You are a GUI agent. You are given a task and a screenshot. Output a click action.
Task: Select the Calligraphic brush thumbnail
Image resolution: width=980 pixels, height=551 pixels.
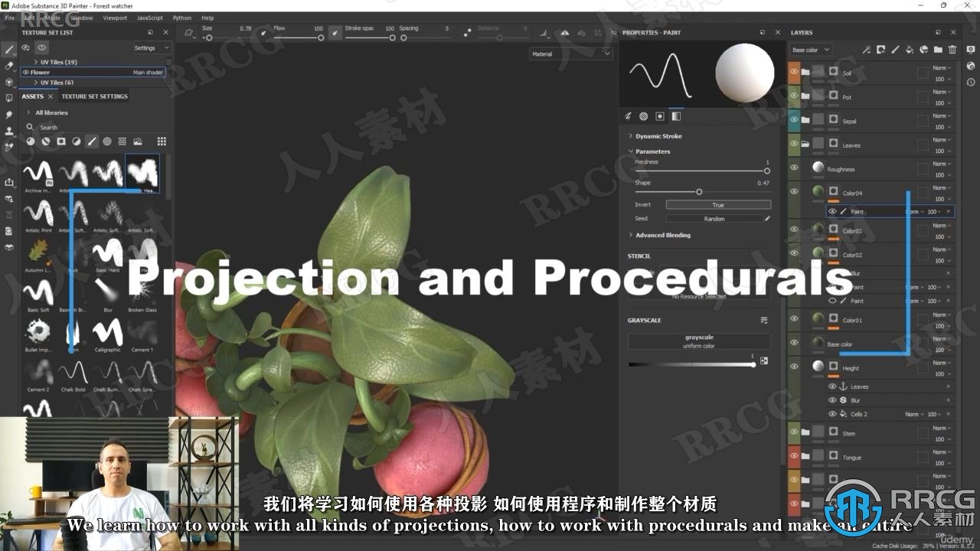point(107,335)
